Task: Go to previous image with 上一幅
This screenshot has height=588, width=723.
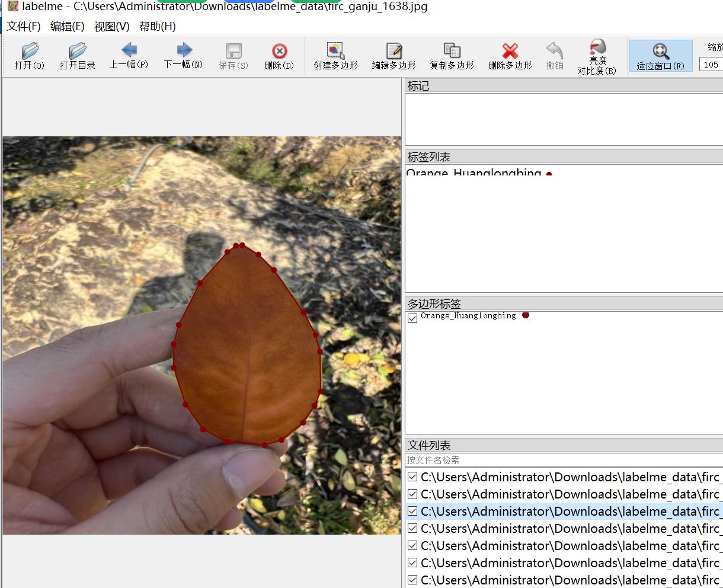Action: click(129, 56)
